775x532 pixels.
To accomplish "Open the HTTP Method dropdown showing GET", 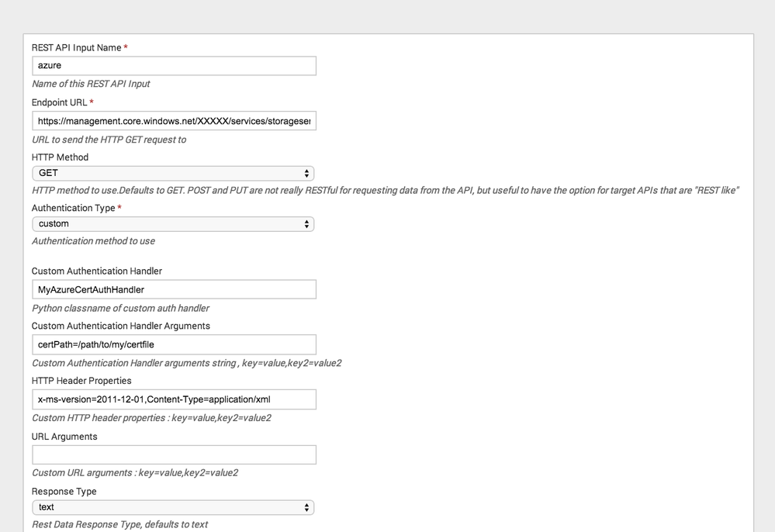I will pyautogui.click(x=173, y=174).
